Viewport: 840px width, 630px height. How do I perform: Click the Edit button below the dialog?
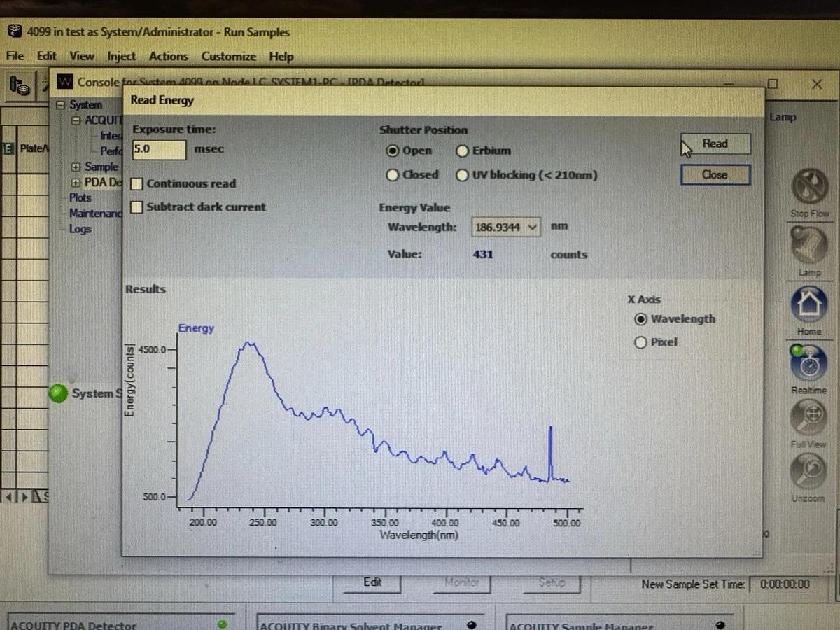pos(372,582)
